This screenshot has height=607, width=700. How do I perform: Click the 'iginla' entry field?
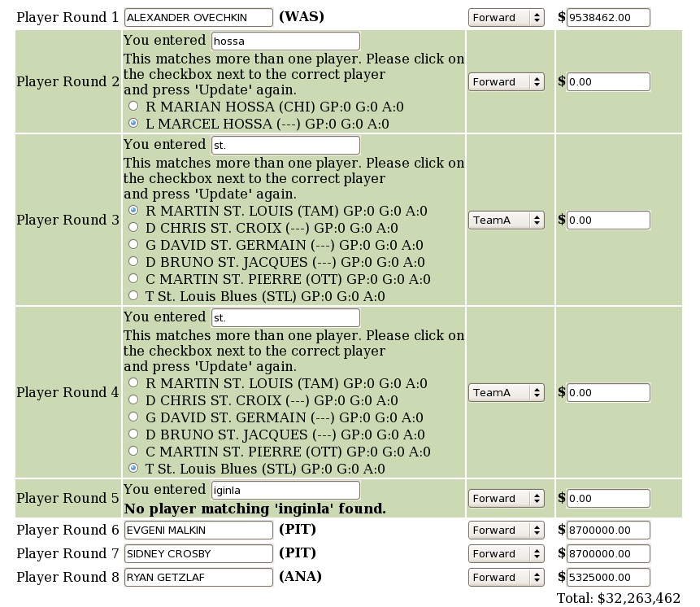pyautogui.click(x=285, y=491)
